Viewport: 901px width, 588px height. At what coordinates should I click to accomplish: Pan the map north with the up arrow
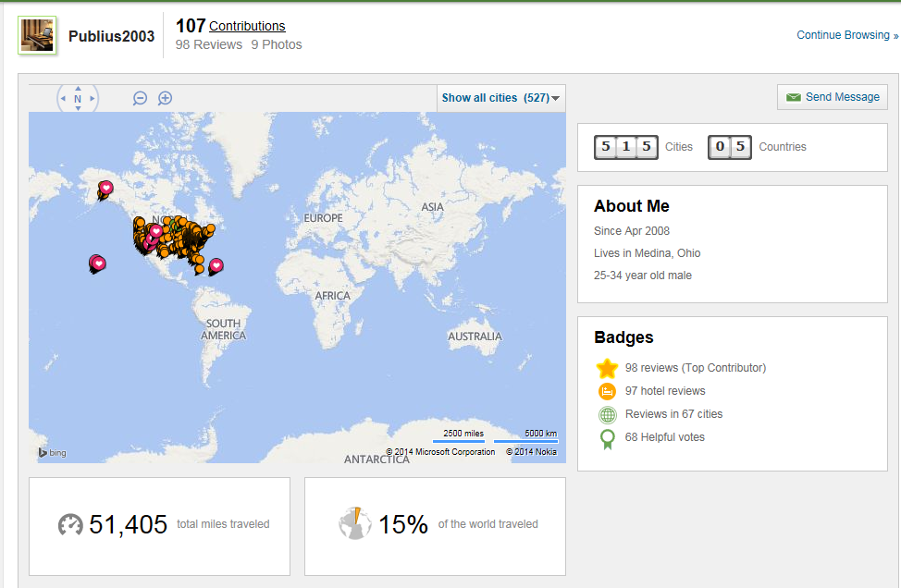click(78, 89)
